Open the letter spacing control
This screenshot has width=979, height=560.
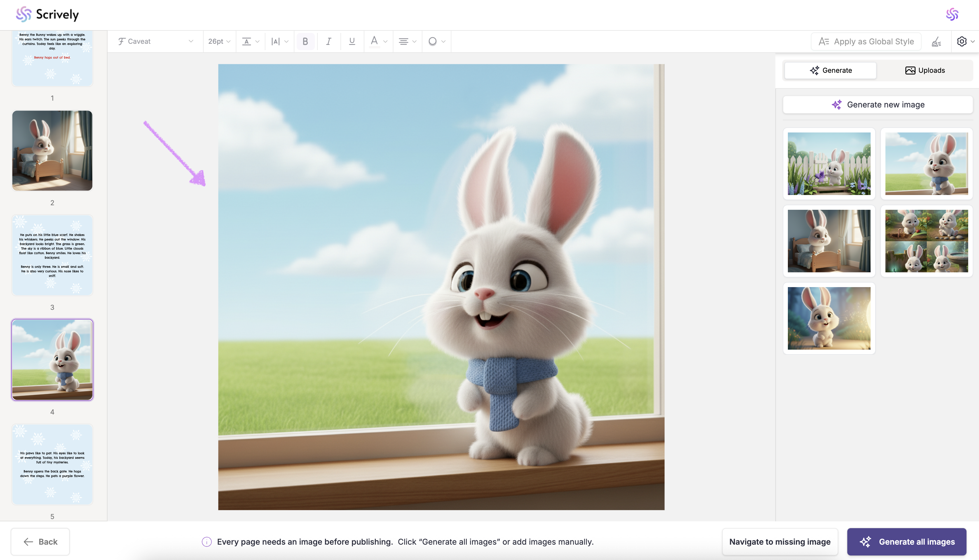point(279,41)
